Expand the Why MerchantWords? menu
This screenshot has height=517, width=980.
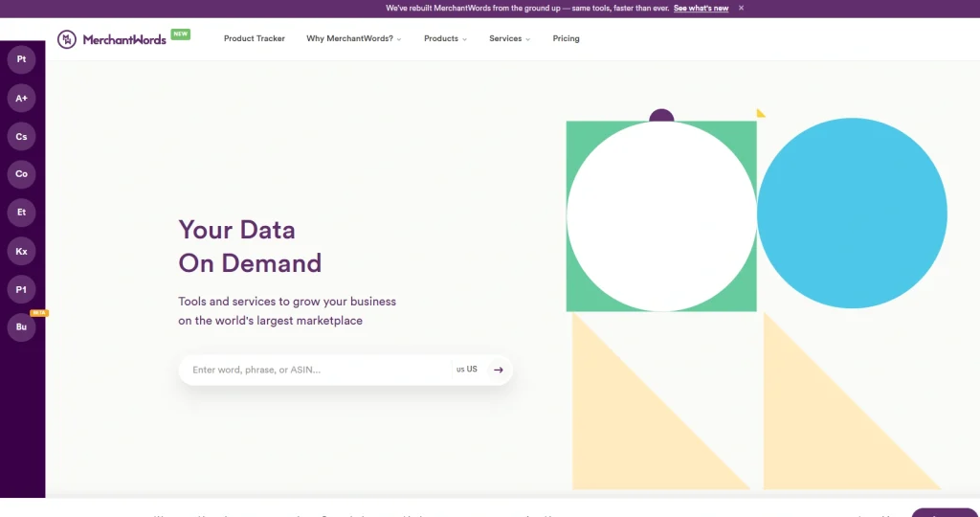tap(354, 38)
